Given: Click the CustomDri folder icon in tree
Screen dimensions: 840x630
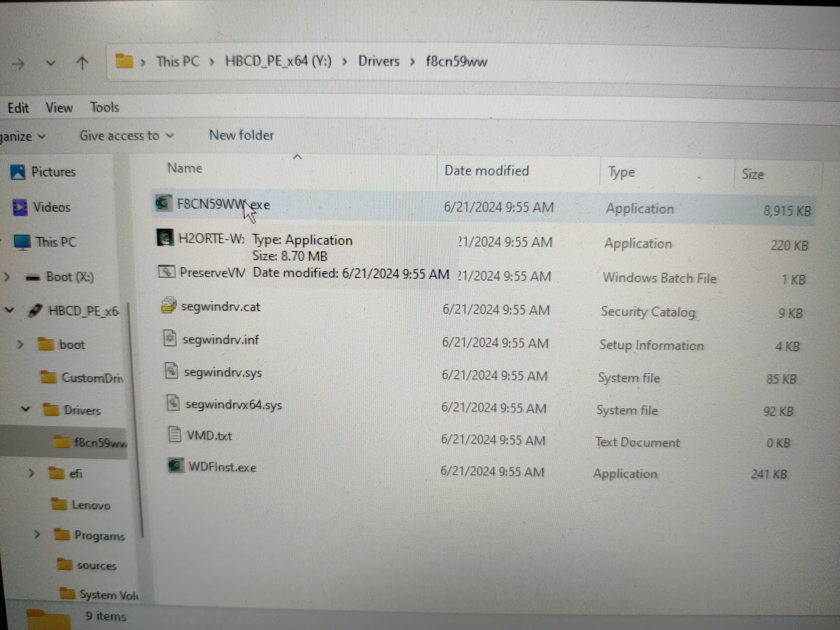Looking at the screenshot, I should [48, 377].
